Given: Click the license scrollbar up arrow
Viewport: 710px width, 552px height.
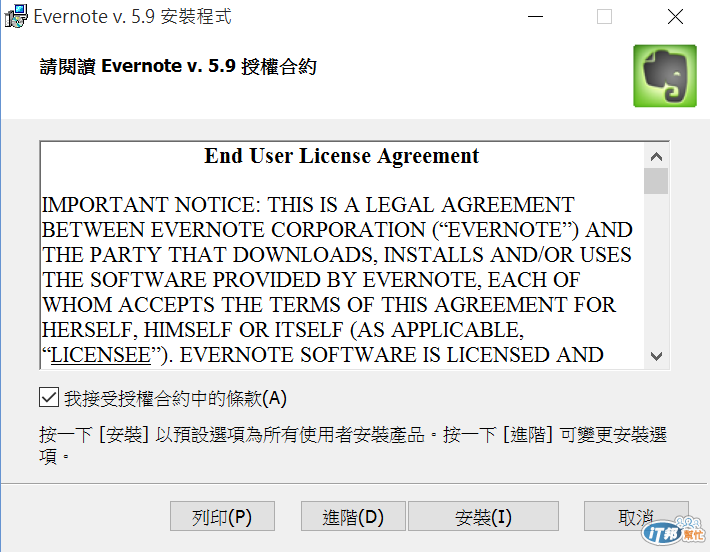Looking at the screenshot, I should [656, 157].
